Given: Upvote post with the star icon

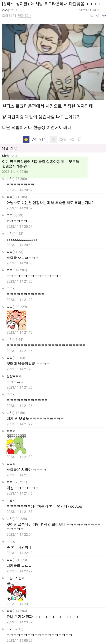Looking at the screenshot, I should pos(26,139).
